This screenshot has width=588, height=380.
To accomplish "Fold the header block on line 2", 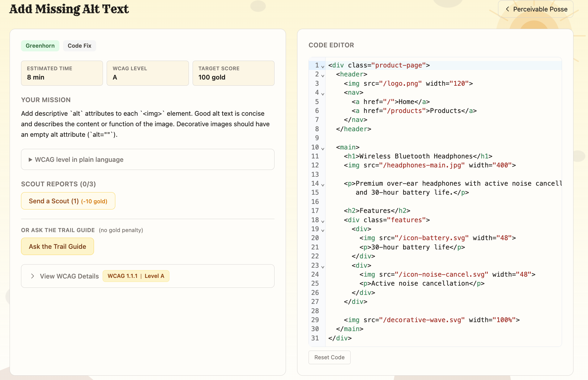I will click(x=323, y=76).
